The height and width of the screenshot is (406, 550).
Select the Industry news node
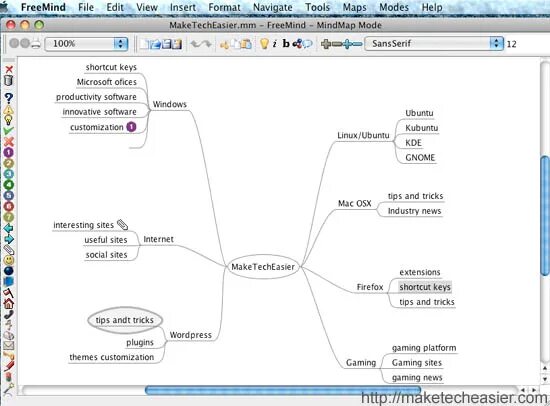pyautogui.click(x=415, y=211)
